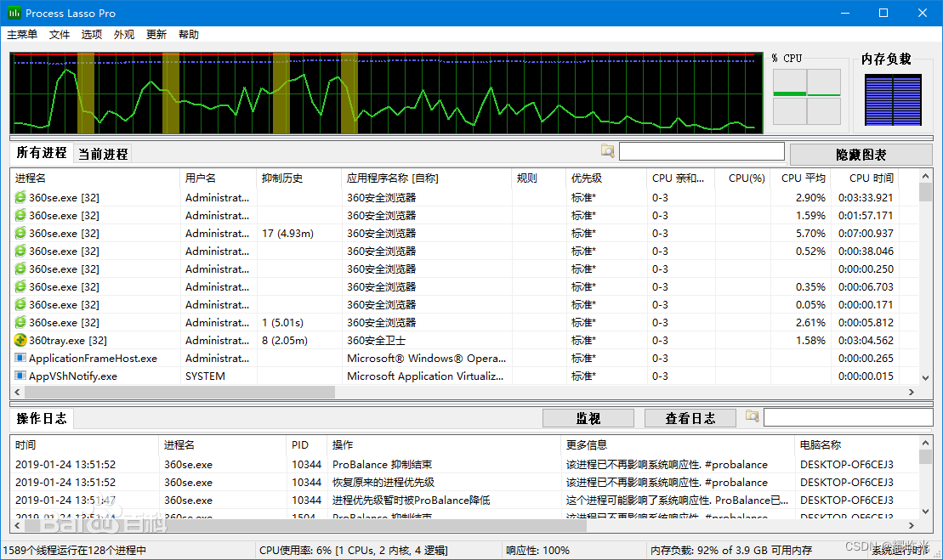The height and width of the screenshot is (560, 943).
Task: Sort by CPU 平均 column header
Action: pos(800,178)
